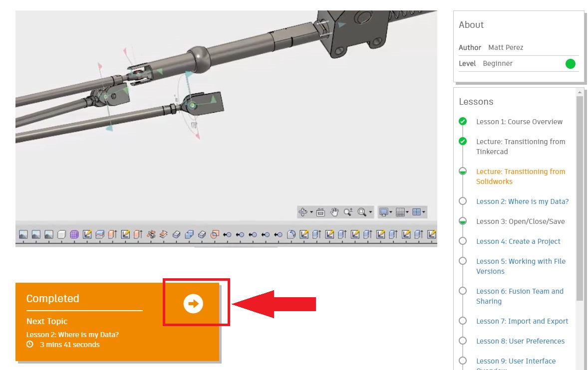The width and height of the screenshot is (588, 370).
Task: Click the green Beginner level indicator dot
Action: [570, 64]
